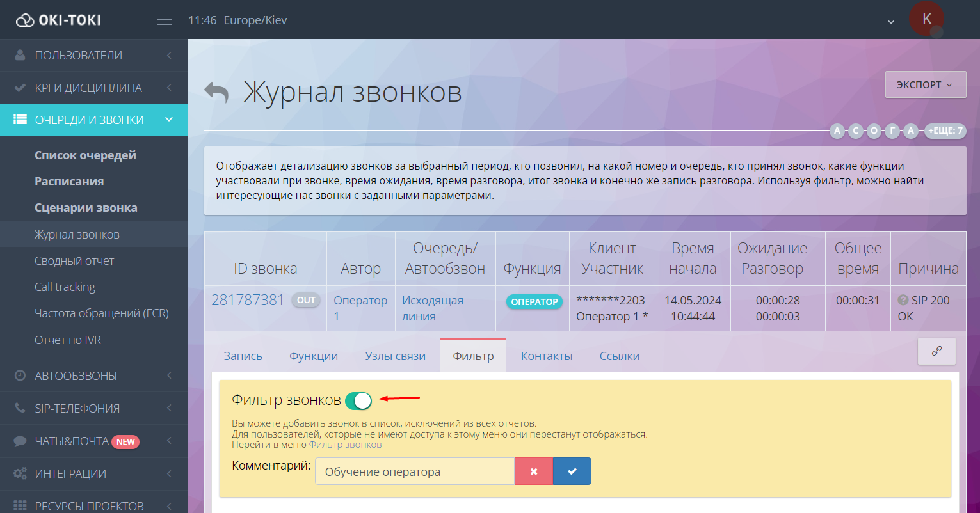Open the user avatar K menu
The width and height of the screenshot is (980, 513).
point(926,19)
